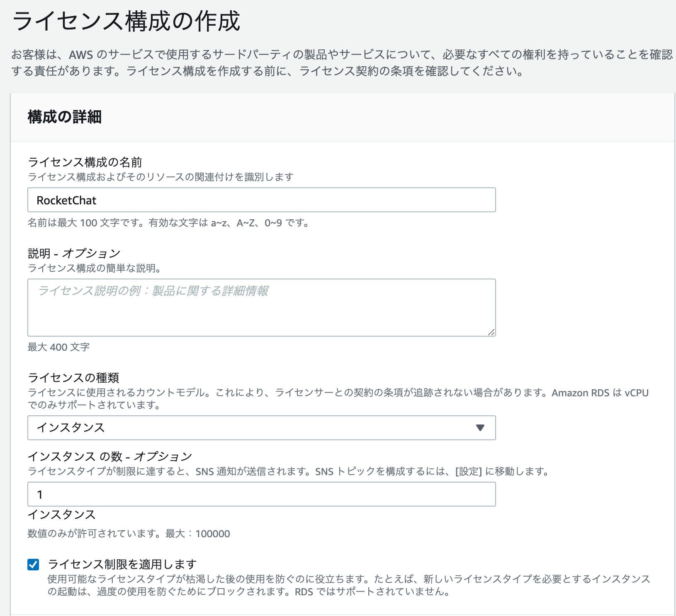
Task: Click the 構成の詳細 section heading
Action: point(65,117)
